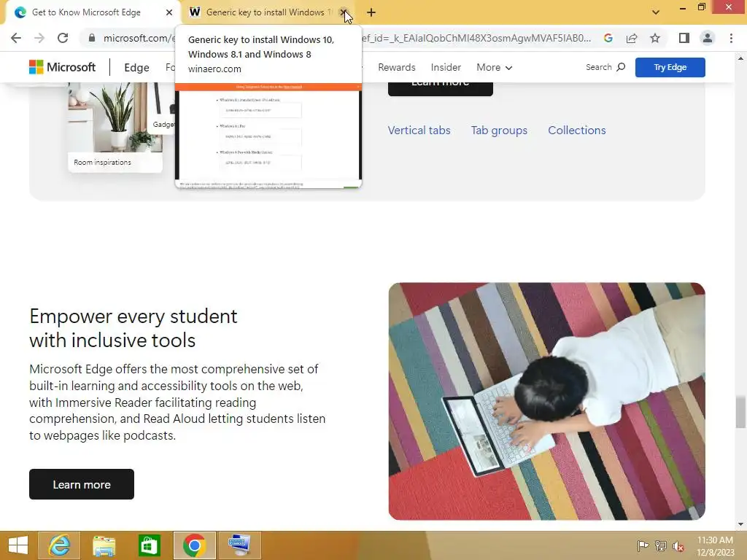Click the Microsoft logo
747x560 pixels.
[63, 67]
